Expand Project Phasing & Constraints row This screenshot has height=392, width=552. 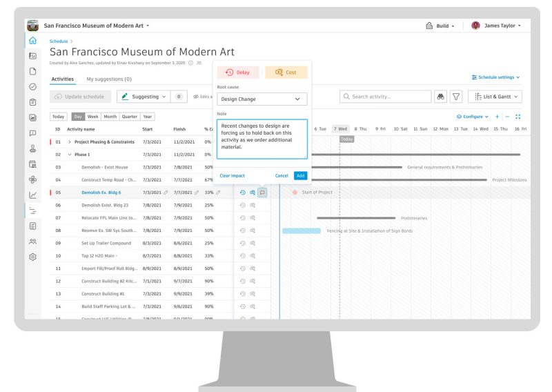[70, 142]
